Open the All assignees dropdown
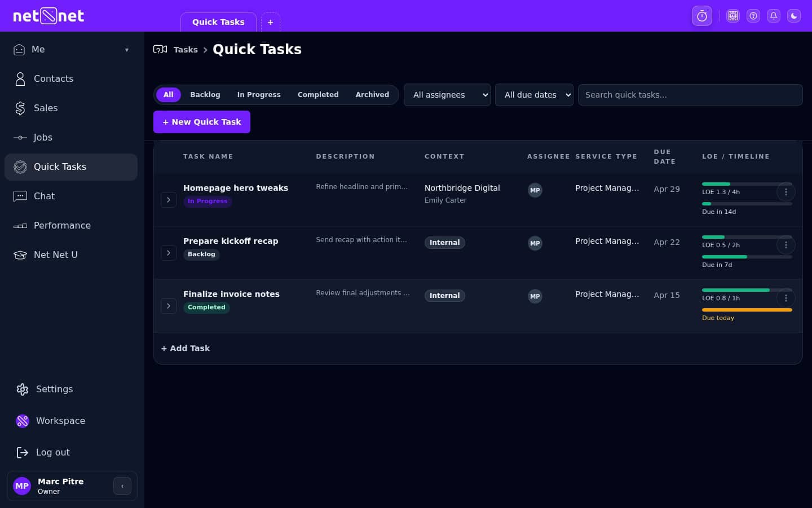Screen dimensions: 812x508 (x=447, y=95)
